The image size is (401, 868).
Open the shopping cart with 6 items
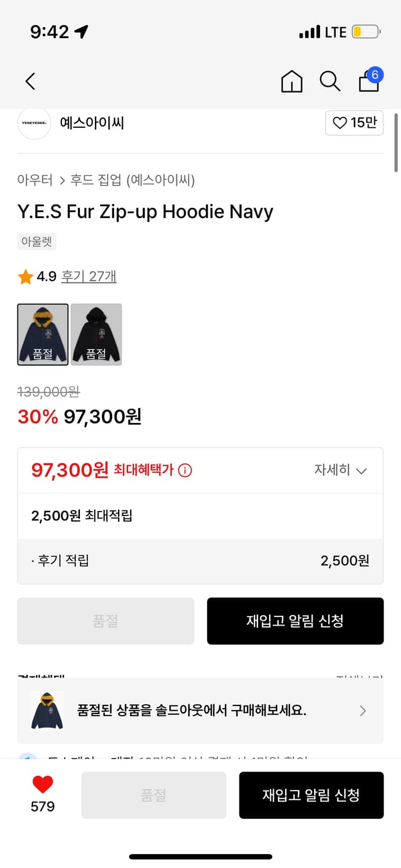pyautogui.click(x=369, y=82)
